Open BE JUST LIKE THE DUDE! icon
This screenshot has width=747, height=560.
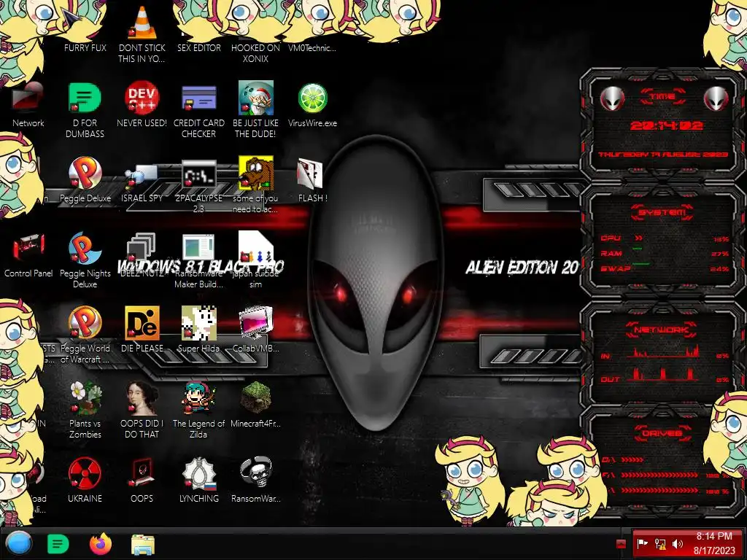coord(255,111)
